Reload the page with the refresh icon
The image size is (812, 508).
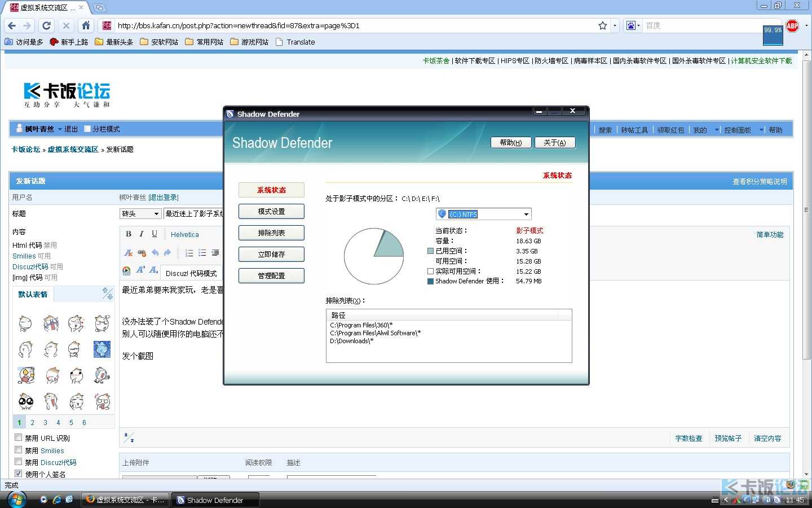[x=47, y=25]
